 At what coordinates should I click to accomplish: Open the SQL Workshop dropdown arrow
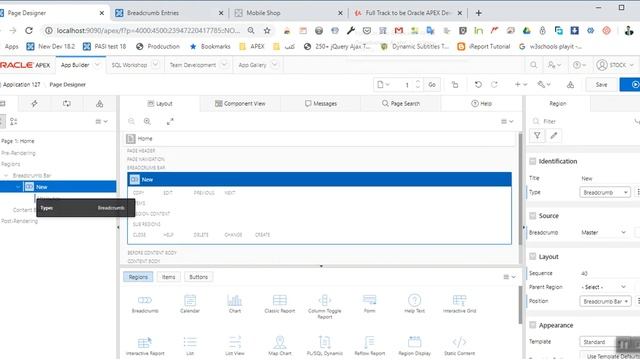(x=156, y=65)
